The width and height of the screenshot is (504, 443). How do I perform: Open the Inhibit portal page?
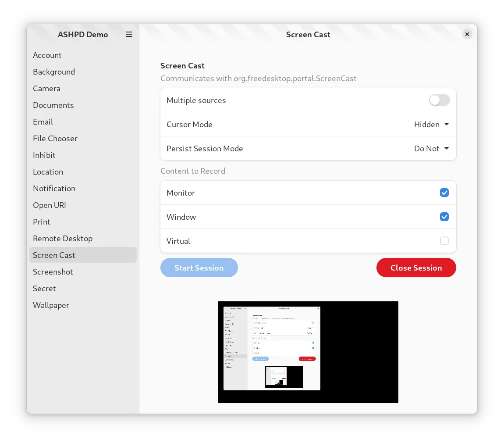(x=44, y=155)
